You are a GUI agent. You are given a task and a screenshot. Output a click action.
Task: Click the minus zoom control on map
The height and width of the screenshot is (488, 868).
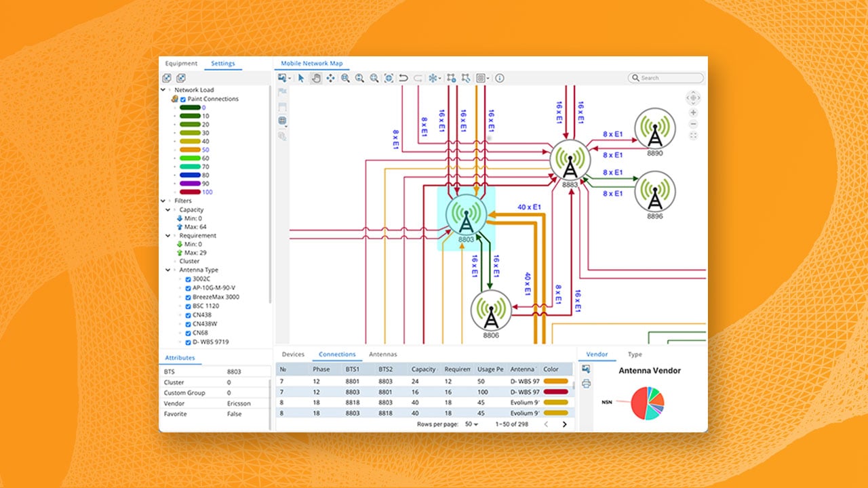click(x=693, y=124)
